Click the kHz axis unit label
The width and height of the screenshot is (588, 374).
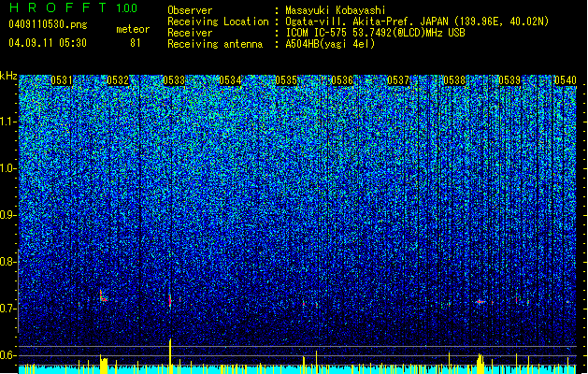coord(8,76)
